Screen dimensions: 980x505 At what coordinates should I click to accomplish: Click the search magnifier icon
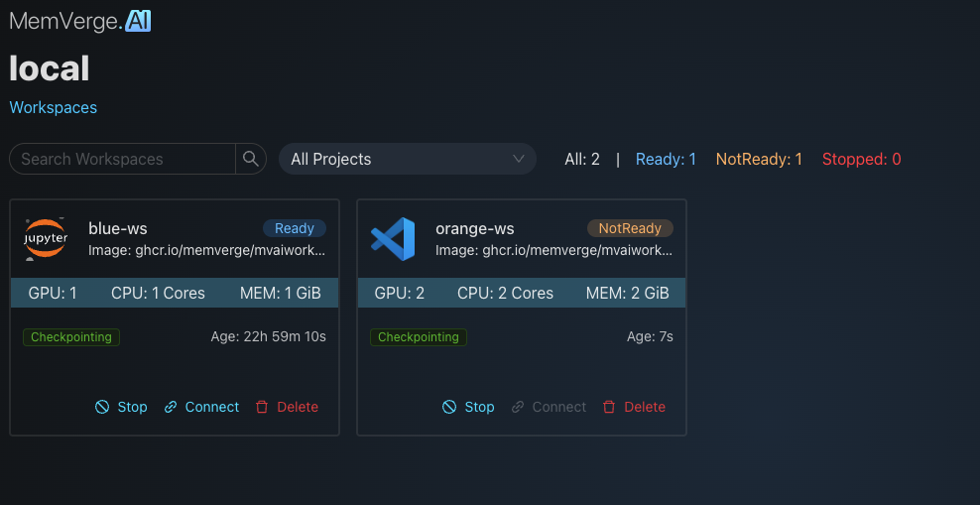[250, 159]
